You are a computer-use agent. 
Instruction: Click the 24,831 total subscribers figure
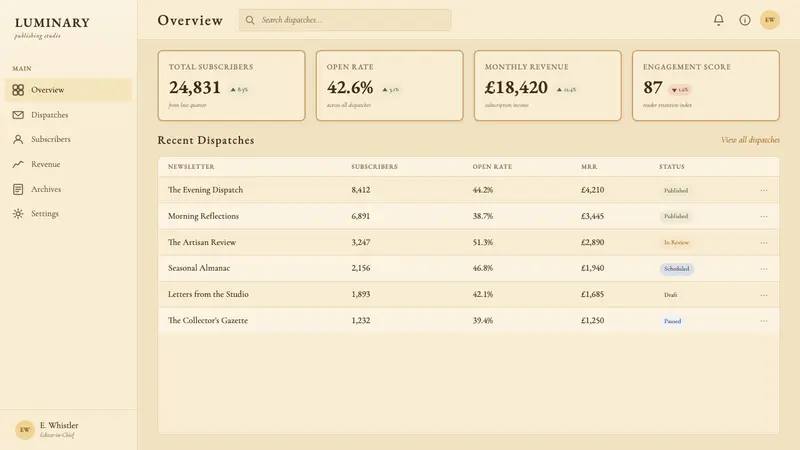pyautogui.click(x=195, y=88)
